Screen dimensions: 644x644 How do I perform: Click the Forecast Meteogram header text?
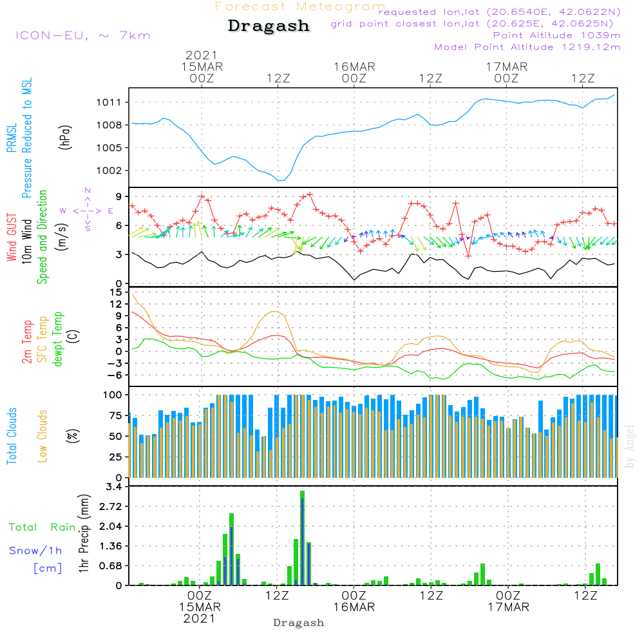tap(300, 6)
